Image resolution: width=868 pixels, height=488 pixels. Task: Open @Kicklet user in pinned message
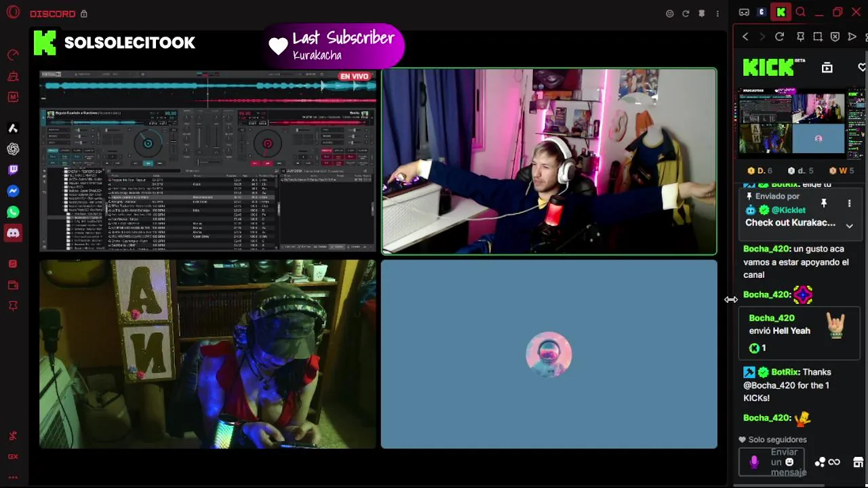[788, 210]
